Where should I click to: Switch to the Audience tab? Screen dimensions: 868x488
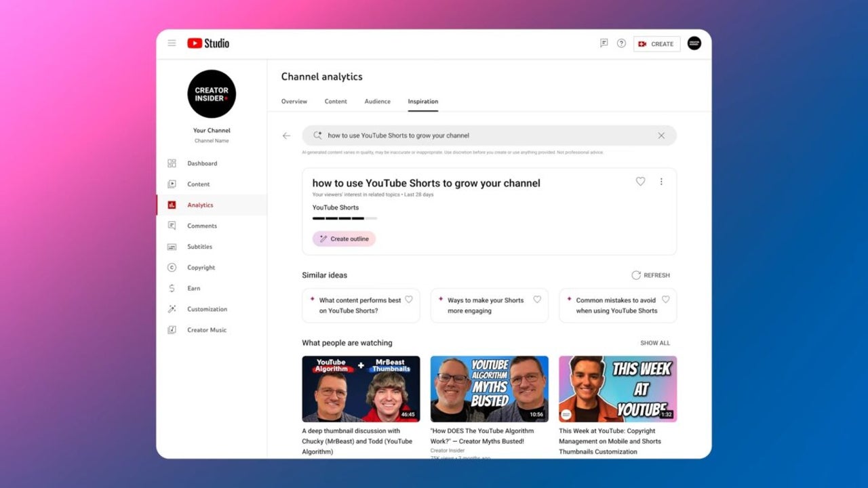(378, 102)
